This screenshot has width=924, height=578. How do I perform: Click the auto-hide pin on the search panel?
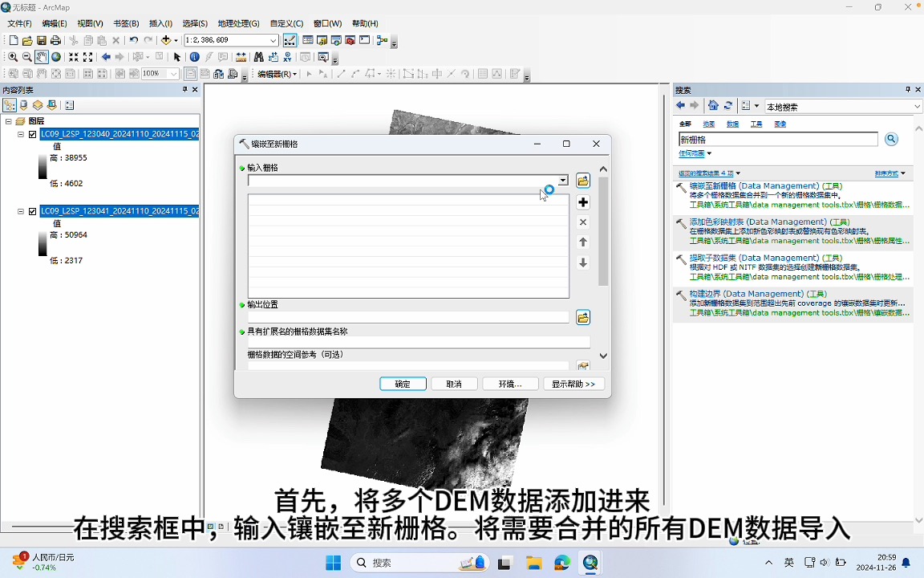907,90
